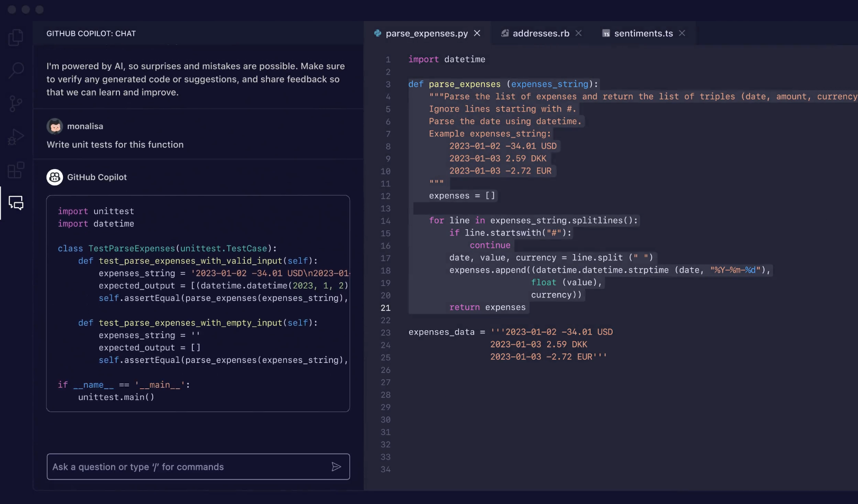Click line number 34 in editor gutter

(x=385, y=470)
